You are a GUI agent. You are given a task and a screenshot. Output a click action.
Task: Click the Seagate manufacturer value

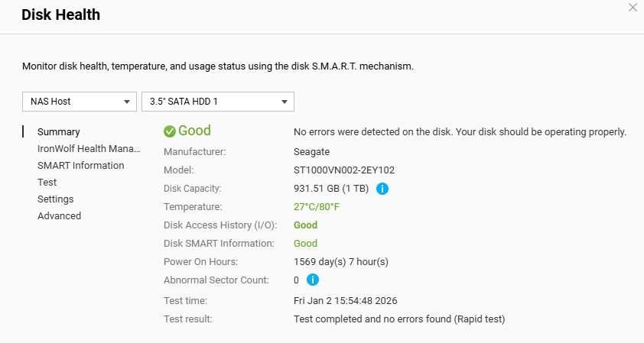point(312,152)
